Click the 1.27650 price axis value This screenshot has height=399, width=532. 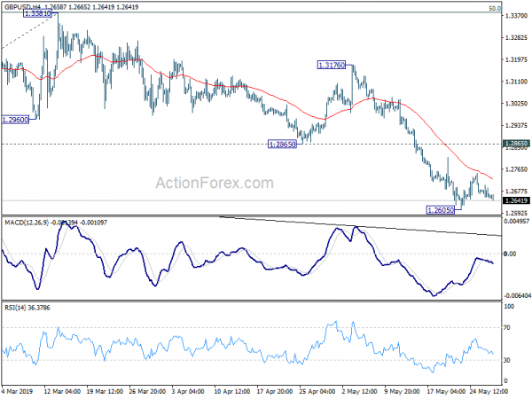[x=516, y=169]
